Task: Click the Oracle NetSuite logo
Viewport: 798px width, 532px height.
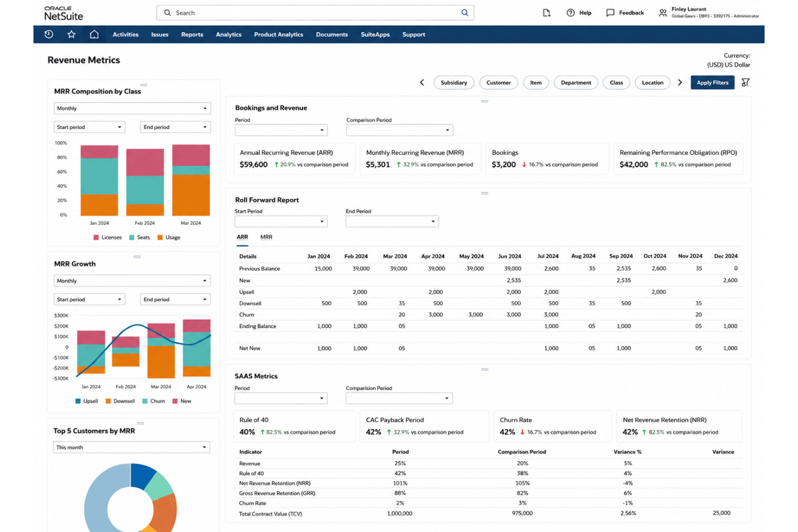Action: pyautogui.click(x=64, y=13)
